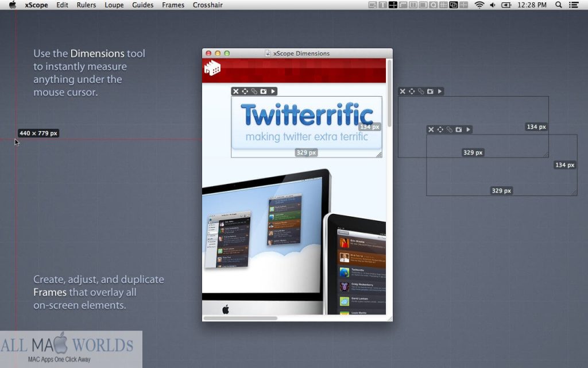Click the vertical scrollbar in xScope Dimensions window
The width and height of the screenshot is (588, 368).
point(389,93)
